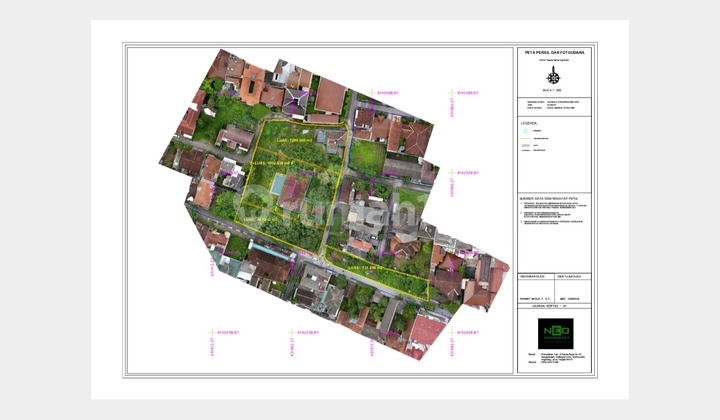
Task: Click the right-edge middle grid cross marker
Action: 452,173
